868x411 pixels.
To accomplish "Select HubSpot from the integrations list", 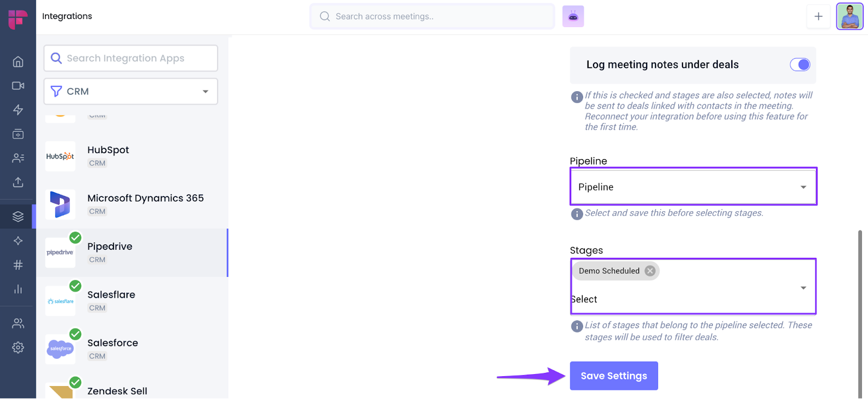I will [108, 156].
